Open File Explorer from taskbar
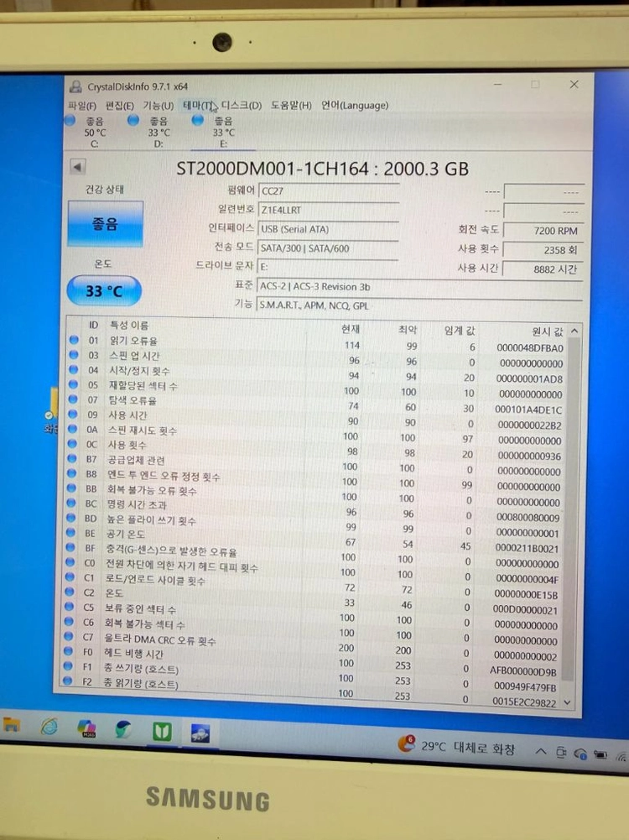This screenshot has width=629, height=840. coord(11,725)
